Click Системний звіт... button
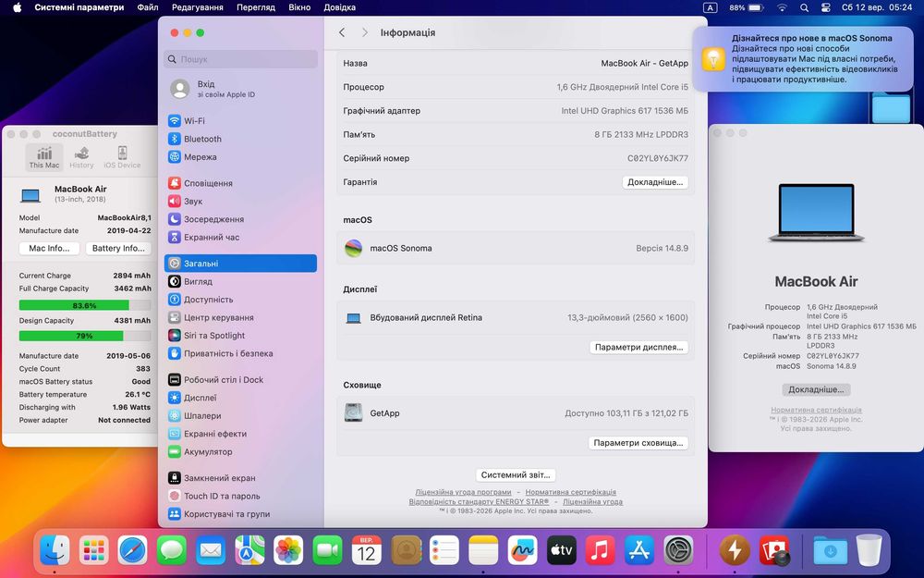 (x=516, y=474)
